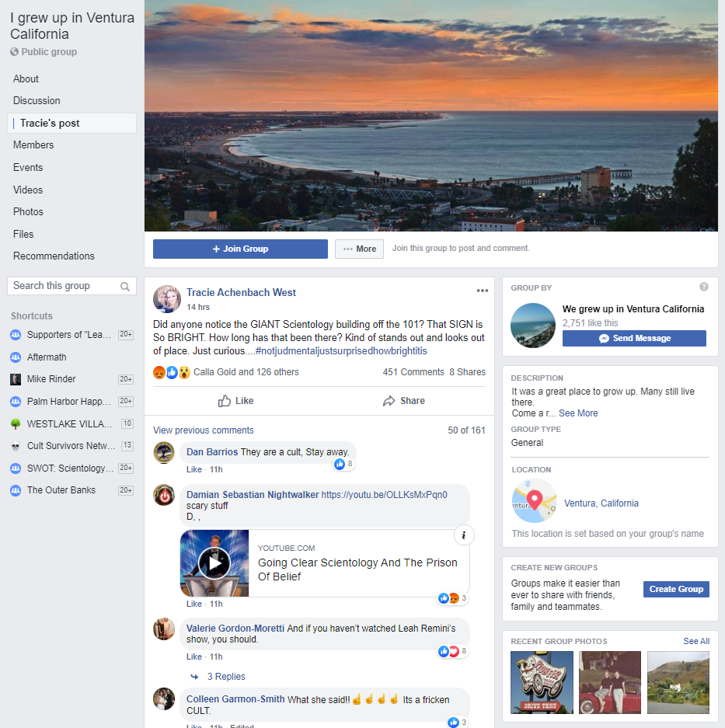This screenshot has height=728, width=725.
Task: Open Dan Barrios's avatar
Action: (164, 452)
